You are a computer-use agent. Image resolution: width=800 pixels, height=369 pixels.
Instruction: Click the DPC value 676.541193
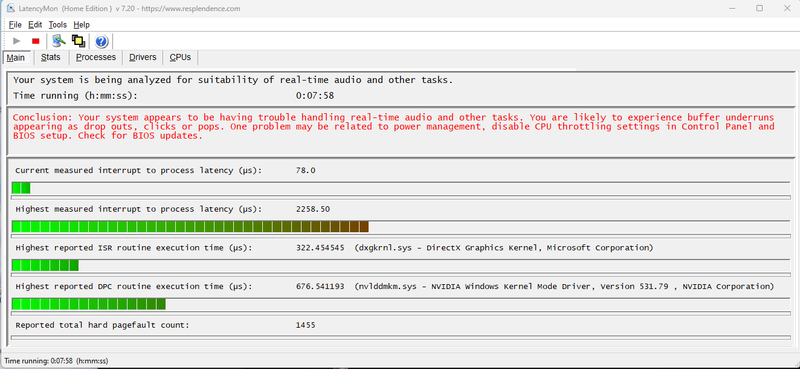320,287
